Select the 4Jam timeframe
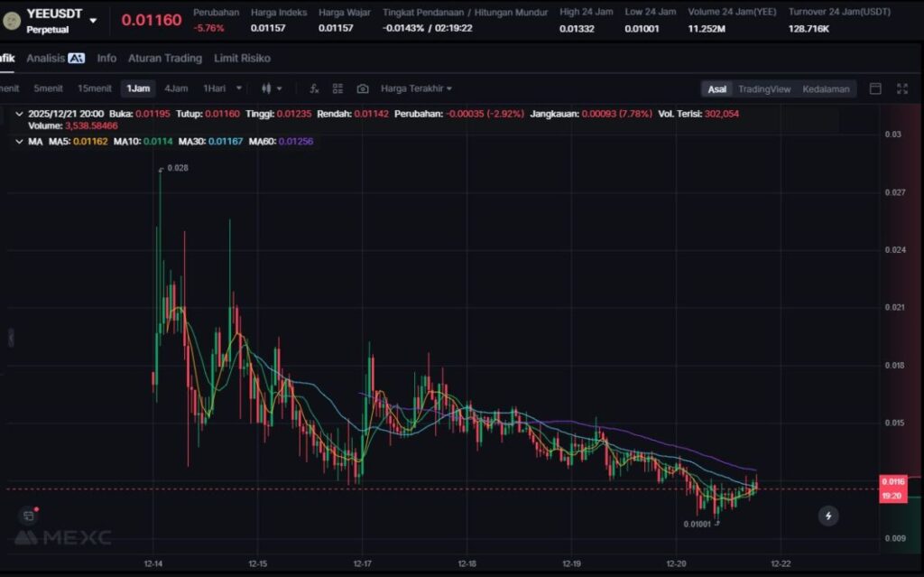The width and height of the screenshot is (924, 577). [x=176, y=88]
